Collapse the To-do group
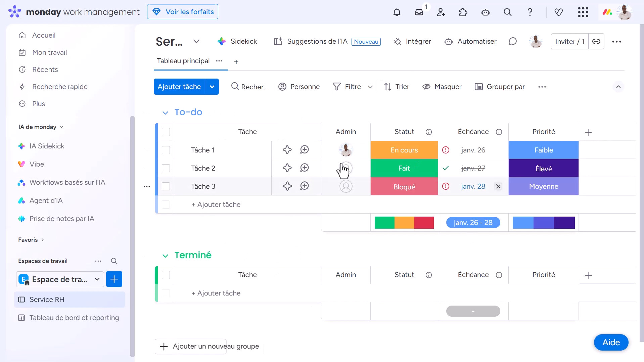644x362 pixels. click(x=165, y=112)
